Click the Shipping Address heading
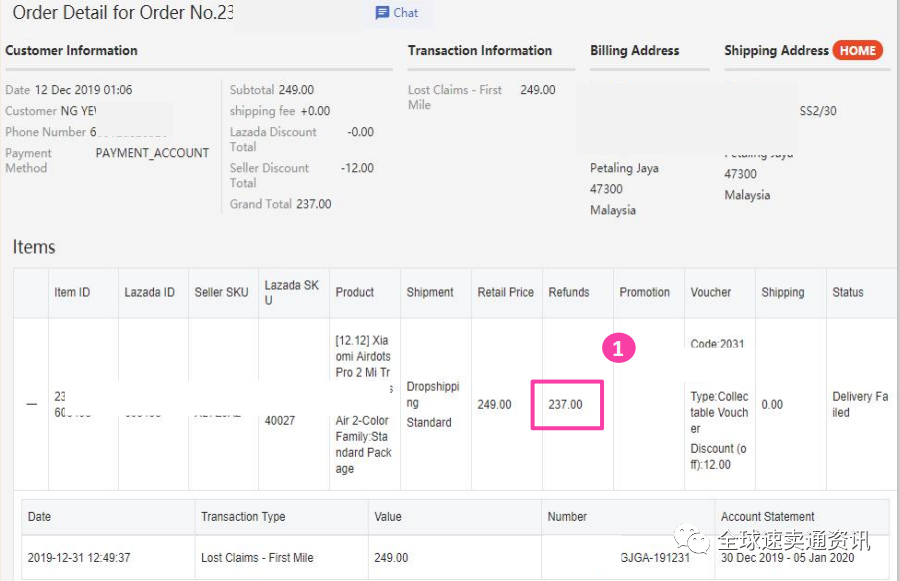Viewport: 900px width, 581px height. (x=776, y=50)
